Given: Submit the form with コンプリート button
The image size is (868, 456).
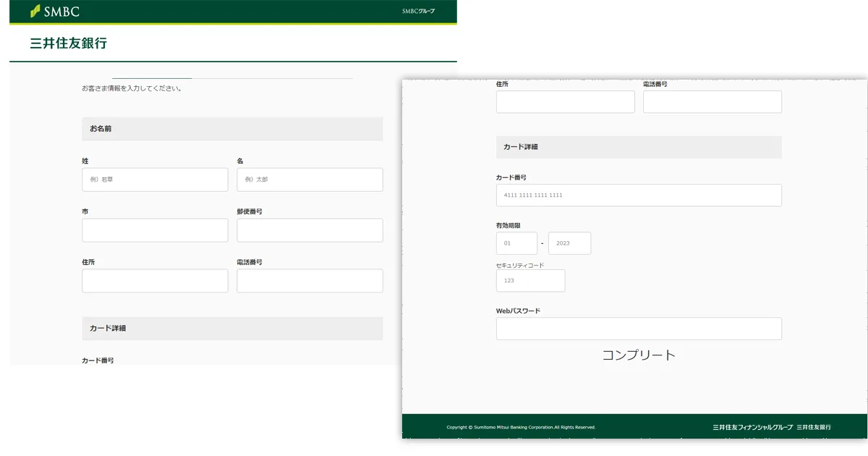Looking at the screenshot, I should (639, 355).
